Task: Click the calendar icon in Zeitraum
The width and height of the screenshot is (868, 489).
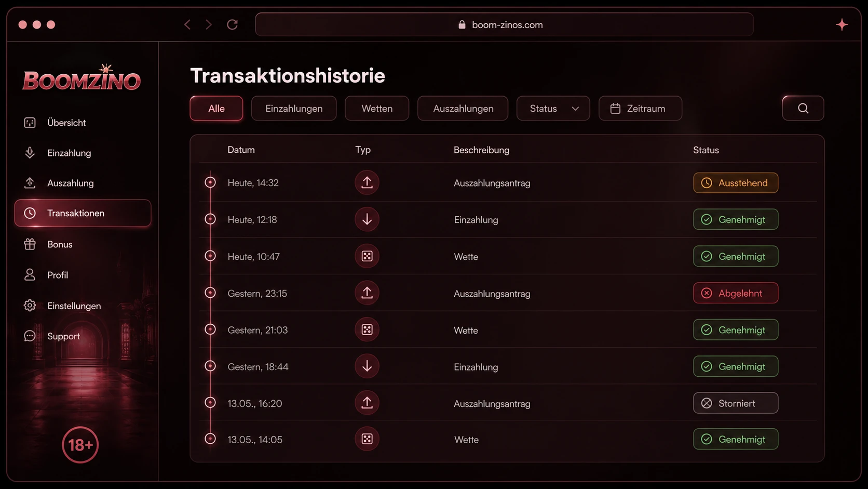Action: point(615,108)
